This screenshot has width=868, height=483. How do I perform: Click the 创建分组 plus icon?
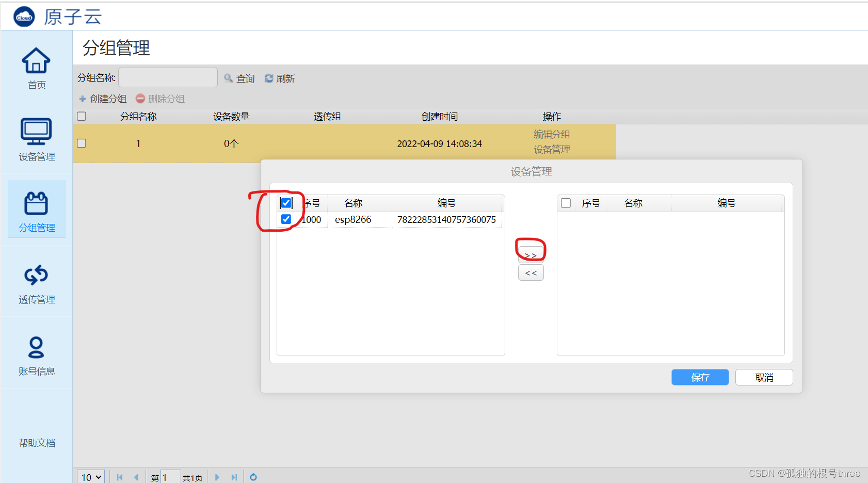point(83,99)
